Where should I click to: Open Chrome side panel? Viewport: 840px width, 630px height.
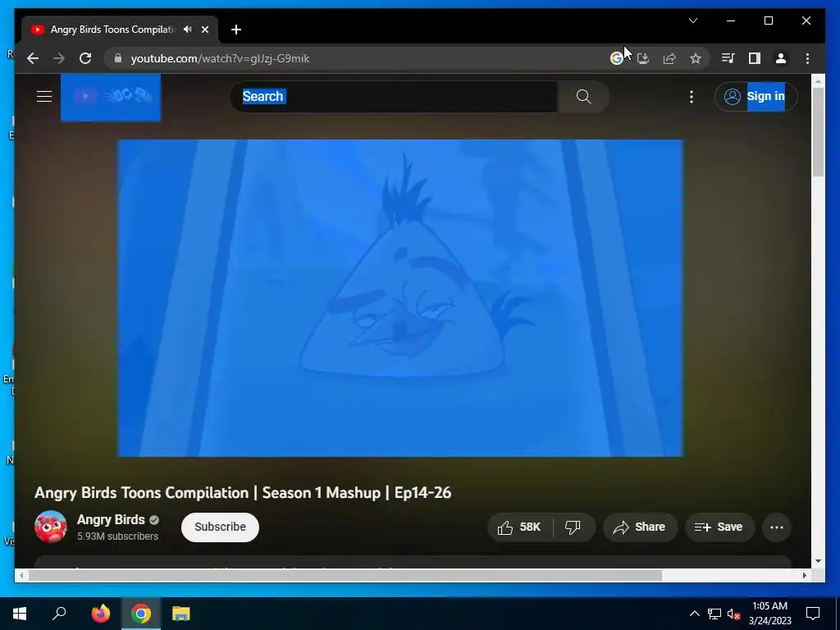coord(755,58)
